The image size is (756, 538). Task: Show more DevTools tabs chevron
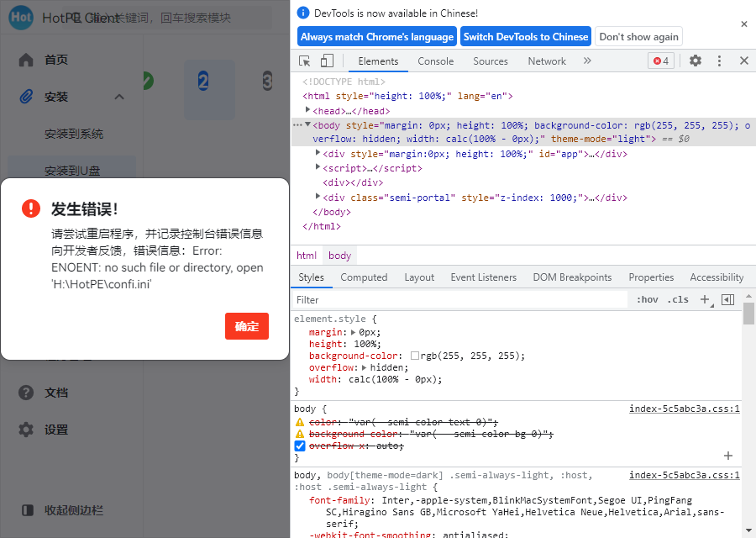tap(587, 61)
